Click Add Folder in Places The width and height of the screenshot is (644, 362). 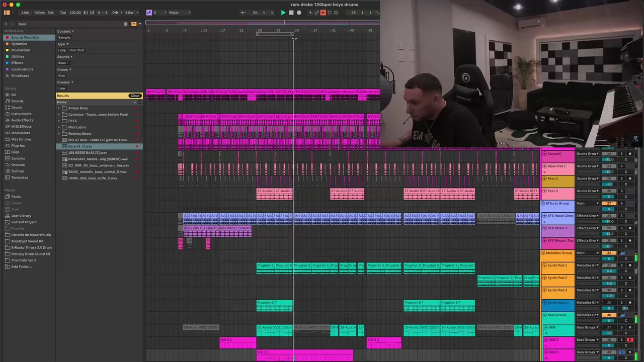(x=21, y=267)
